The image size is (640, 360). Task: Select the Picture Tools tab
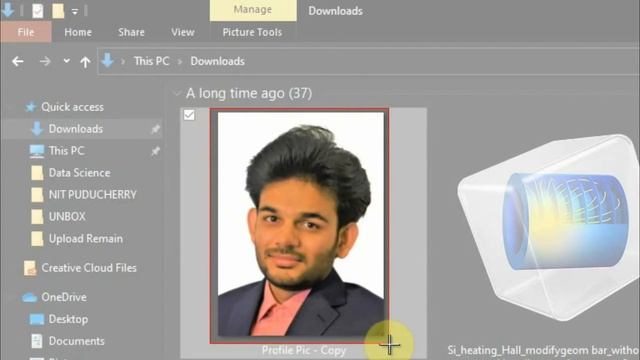tap(252, 32)
